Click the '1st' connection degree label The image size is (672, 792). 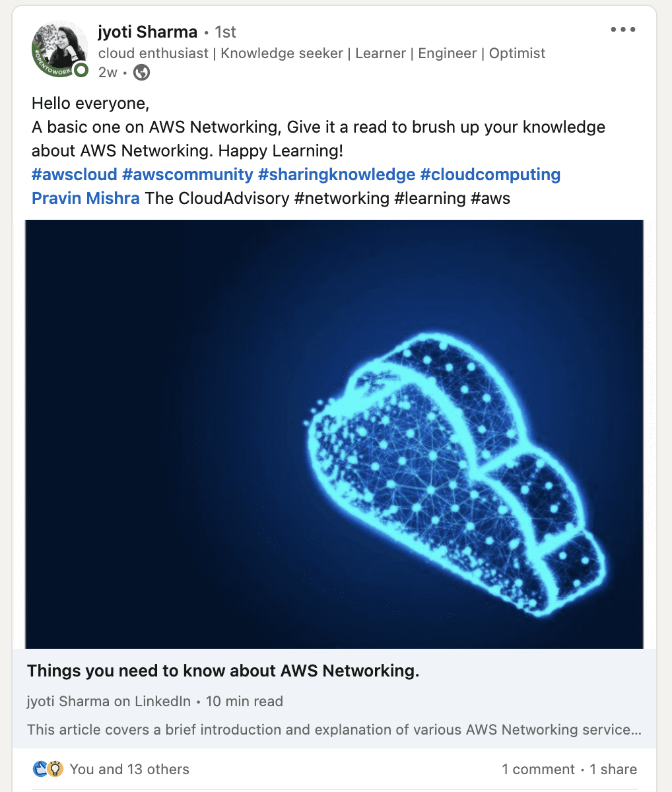[226, 32]
